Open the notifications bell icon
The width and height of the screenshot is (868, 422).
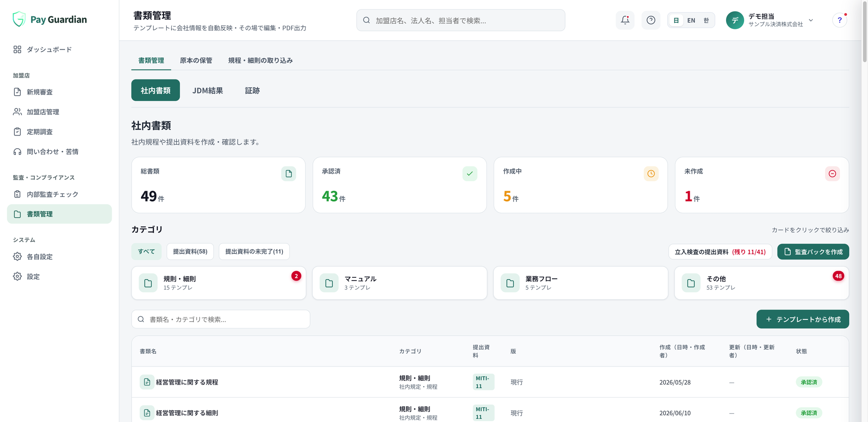[625, 20]
